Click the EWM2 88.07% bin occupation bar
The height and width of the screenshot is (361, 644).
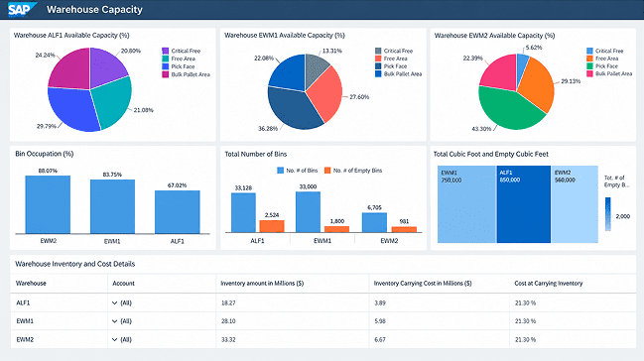(48, 204)
